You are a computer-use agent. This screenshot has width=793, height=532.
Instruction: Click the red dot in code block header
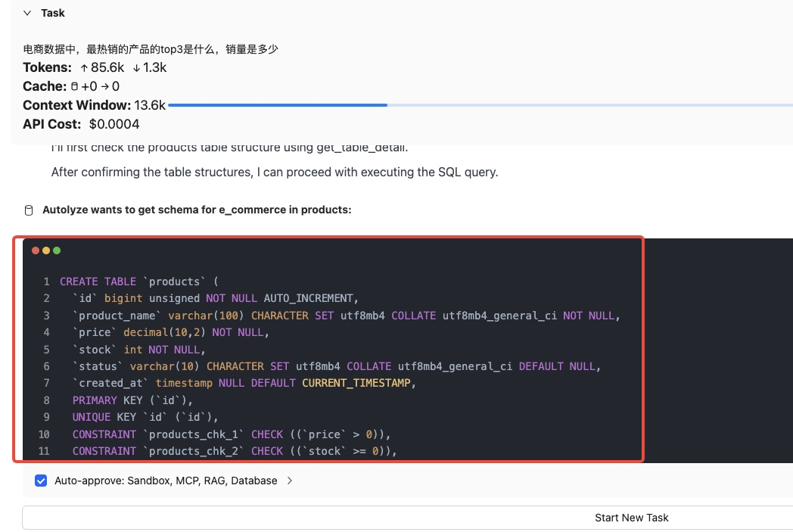point(36,250)
